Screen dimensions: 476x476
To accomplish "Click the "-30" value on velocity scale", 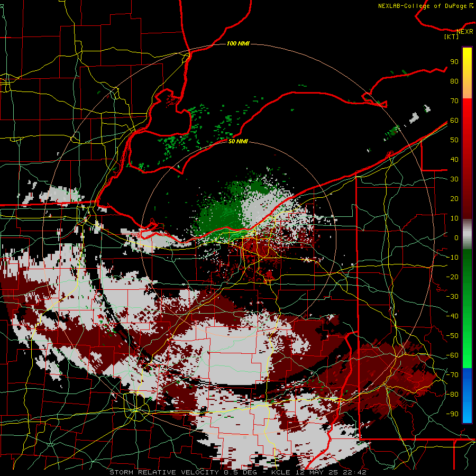I will pos(452,297).
